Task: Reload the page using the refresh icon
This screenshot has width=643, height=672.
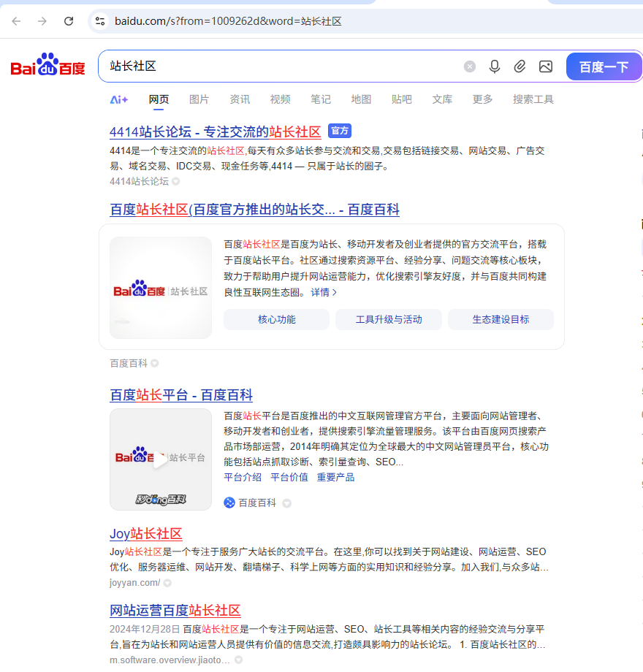Action: pyautogui.click(x=69, y=21)
